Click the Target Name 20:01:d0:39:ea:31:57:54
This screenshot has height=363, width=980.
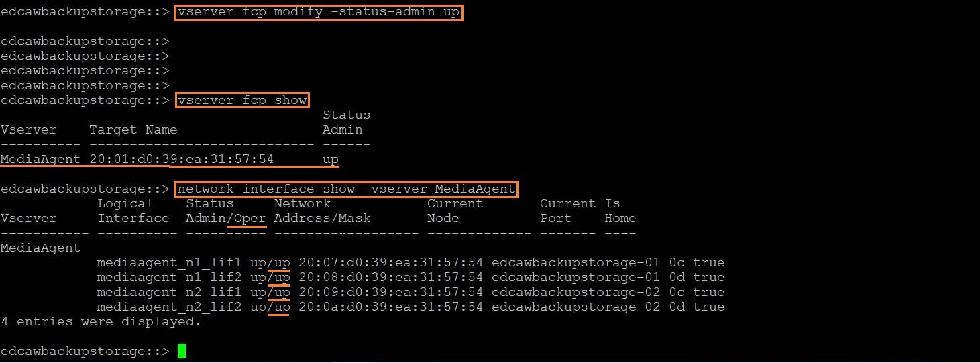click(x=182, y=160)
